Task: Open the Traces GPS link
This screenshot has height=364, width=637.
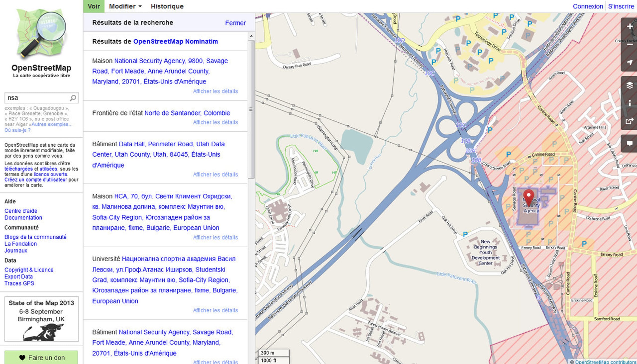Action: pyautogui.click(x=19, y=283)
